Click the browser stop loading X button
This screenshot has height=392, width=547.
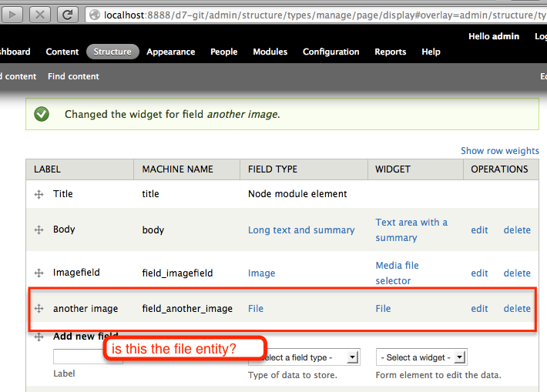[40, 15]
